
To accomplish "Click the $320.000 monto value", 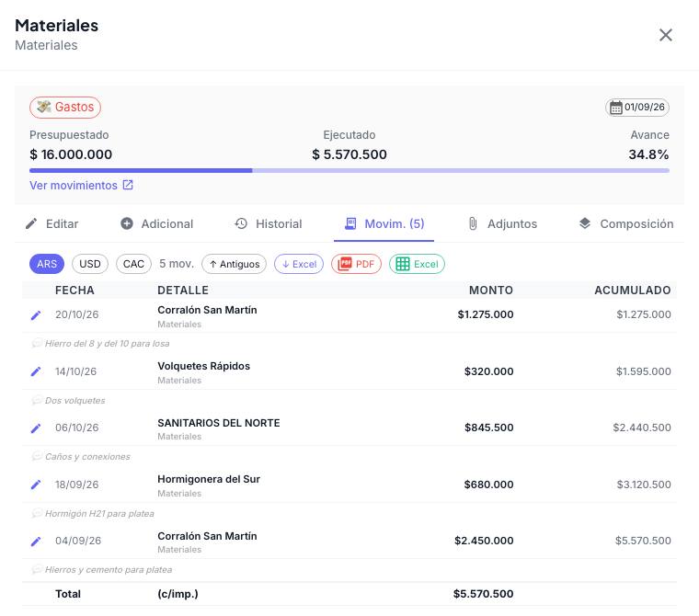I will pyautogui.click(x=488, y=371).
